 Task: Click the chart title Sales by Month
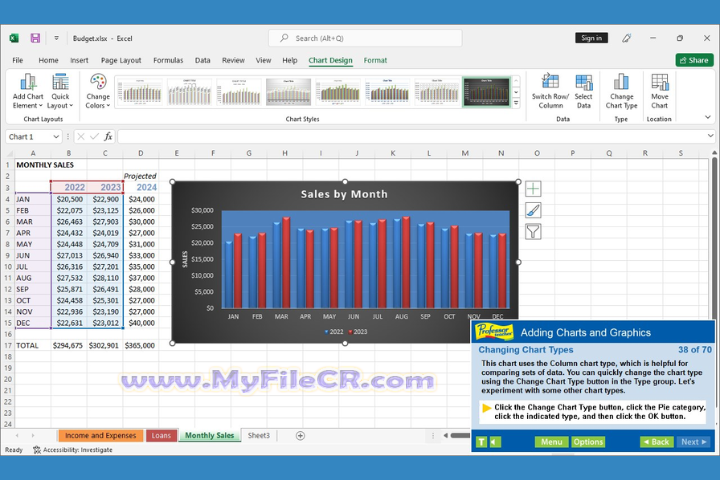pyautogui.click(x=344, y=194)
